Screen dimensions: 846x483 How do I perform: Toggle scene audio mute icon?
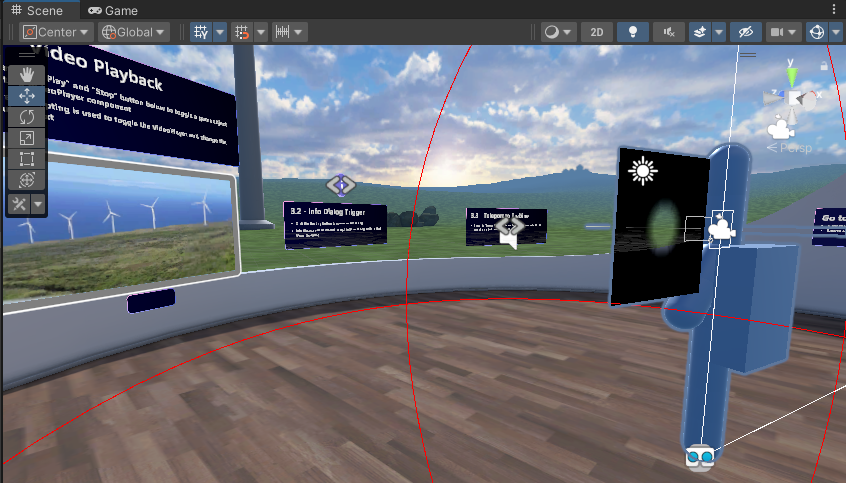(x=669, y=32)
